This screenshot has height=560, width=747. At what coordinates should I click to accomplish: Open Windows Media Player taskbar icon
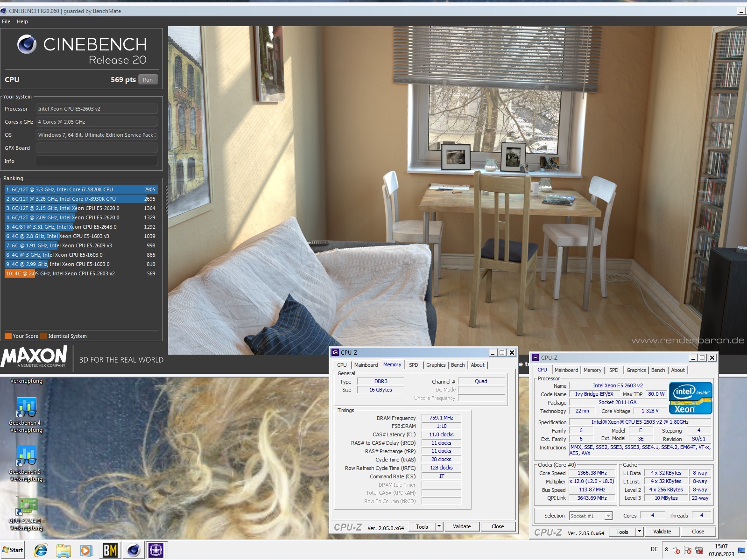coord(86,551)
